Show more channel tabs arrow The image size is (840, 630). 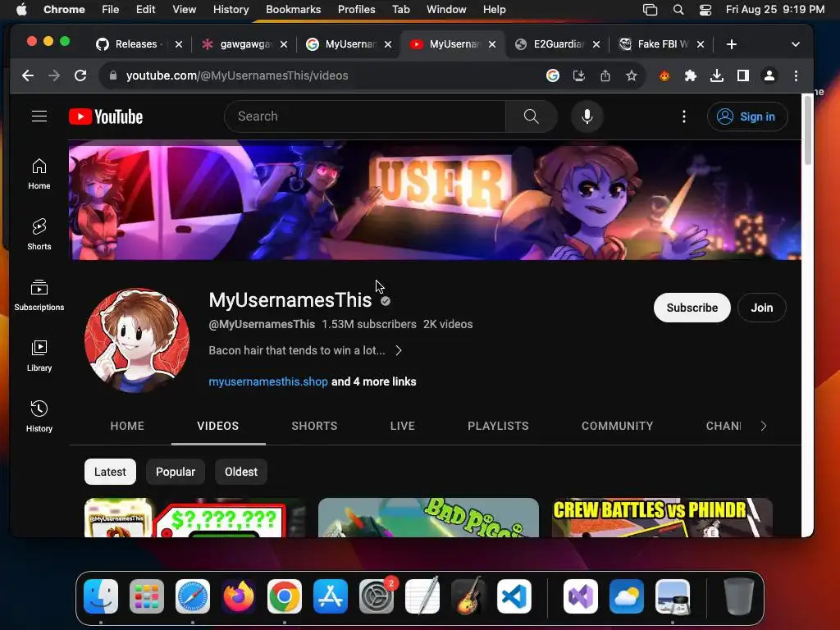[764, 426]
